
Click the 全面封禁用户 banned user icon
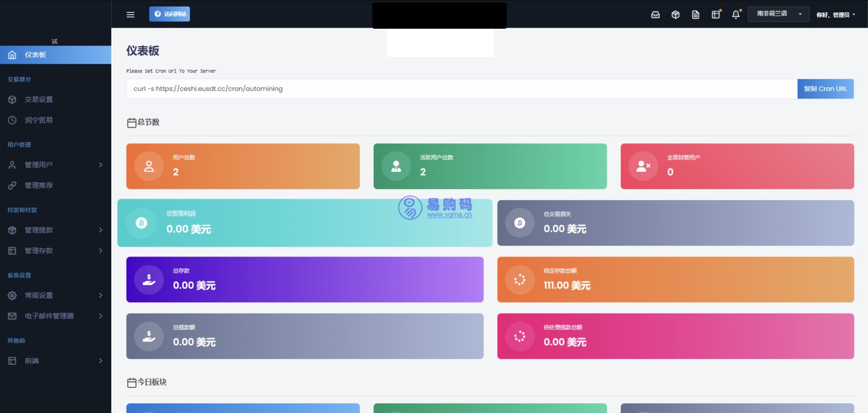coord(643,166)
